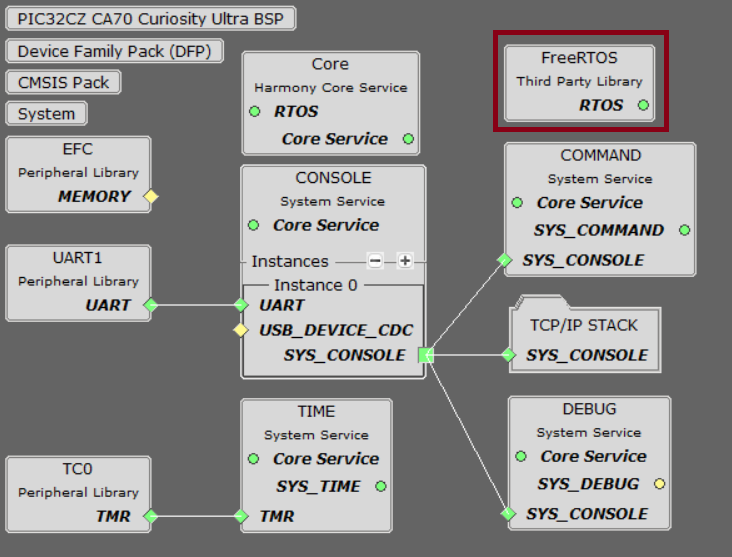Click the Instance 0 label in CONSOLE
This screenshot has width=732, height=557.
tap(316, 285)
